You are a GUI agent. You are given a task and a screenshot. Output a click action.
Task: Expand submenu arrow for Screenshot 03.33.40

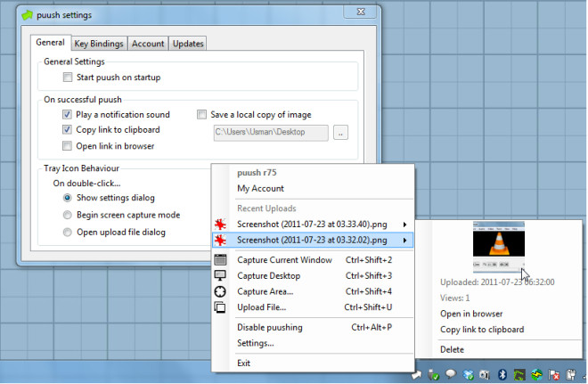click(405, 225)
